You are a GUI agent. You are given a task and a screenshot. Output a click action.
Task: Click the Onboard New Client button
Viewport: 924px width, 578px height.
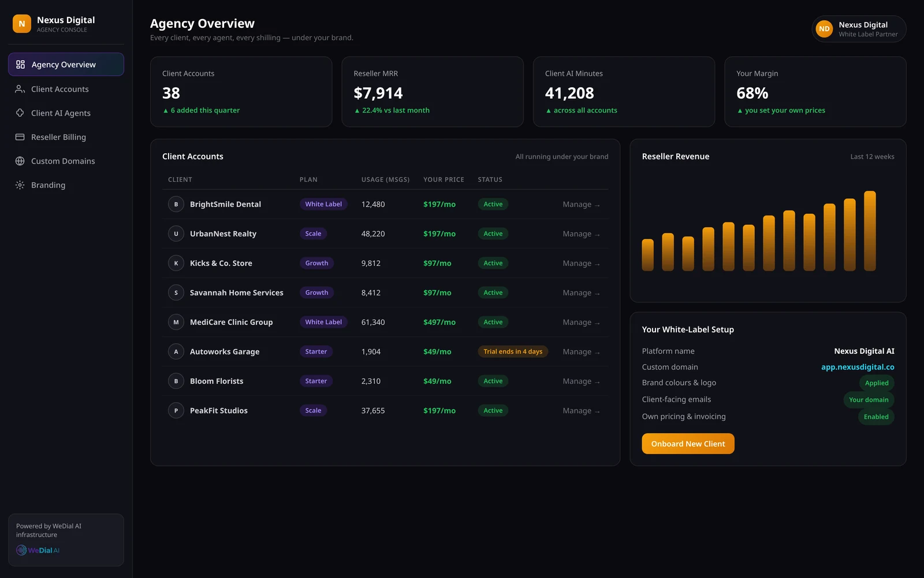pyautogui.click(x=688, y=444)
